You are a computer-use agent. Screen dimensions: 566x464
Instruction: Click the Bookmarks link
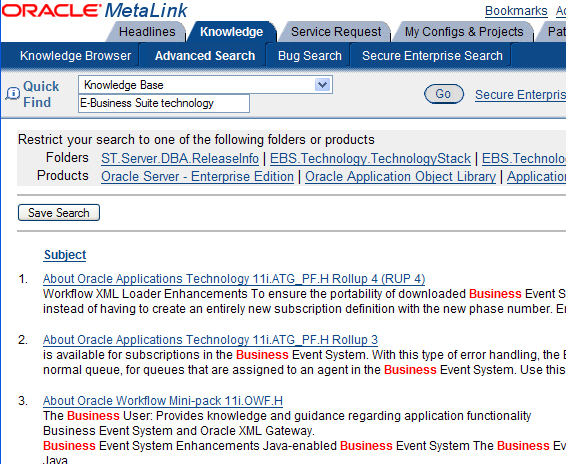tap(516, 11)
